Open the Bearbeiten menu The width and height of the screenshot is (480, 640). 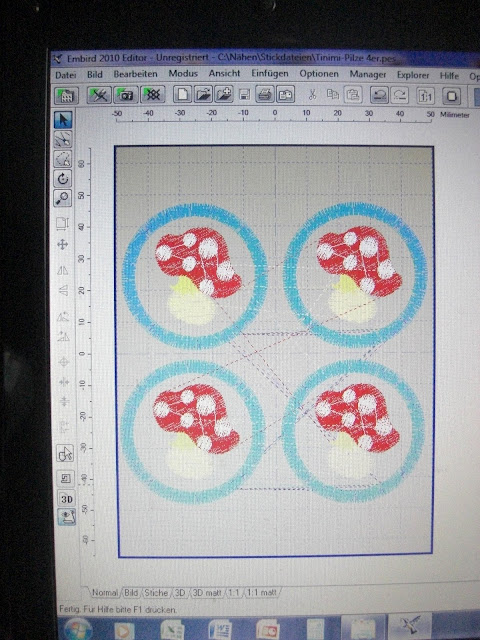pos(136,74)
